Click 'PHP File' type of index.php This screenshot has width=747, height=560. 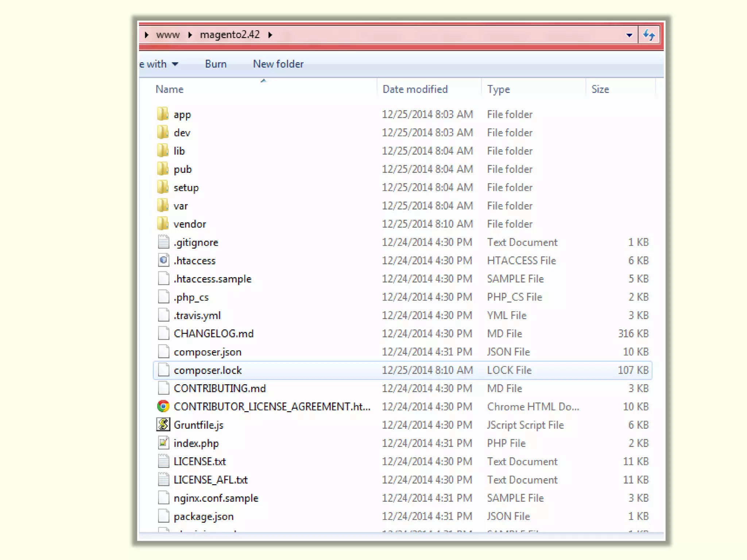[506, 443]
